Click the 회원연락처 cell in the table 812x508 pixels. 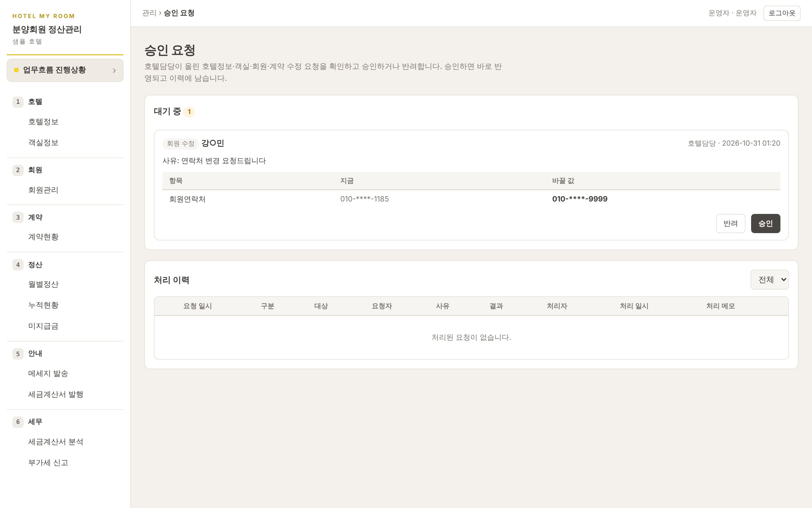(x=187, y=199)
